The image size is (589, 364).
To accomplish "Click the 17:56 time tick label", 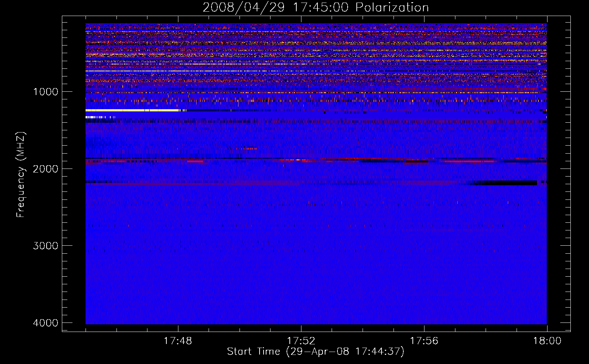I will tap(424, 341).
